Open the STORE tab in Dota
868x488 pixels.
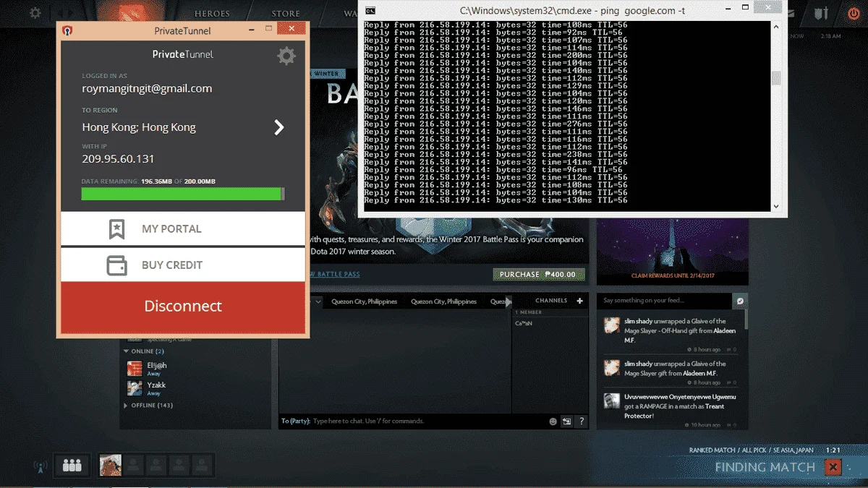tap(286, 14)
